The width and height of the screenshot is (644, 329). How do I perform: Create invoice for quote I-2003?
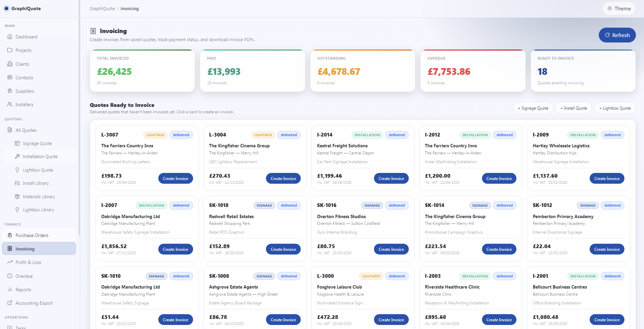(499, 320)
